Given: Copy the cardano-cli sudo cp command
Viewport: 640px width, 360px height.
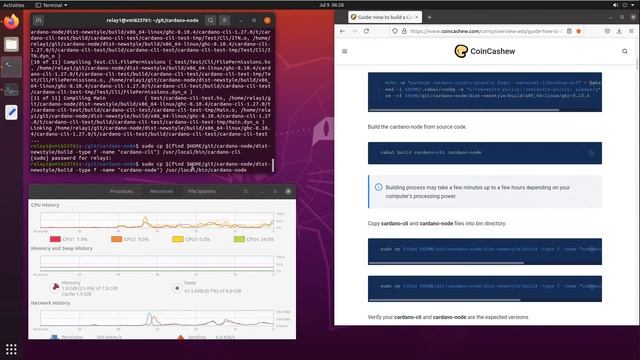Looking at the screenshot, I should pyautogui.click(x=591, y=249).
